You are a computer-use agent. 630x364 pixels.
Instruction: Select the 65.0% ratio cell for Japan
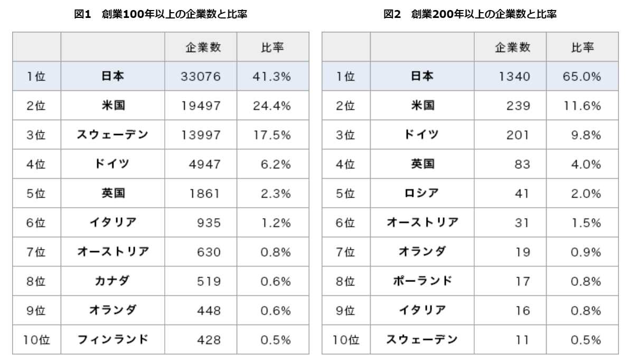(x=582, y=76)
